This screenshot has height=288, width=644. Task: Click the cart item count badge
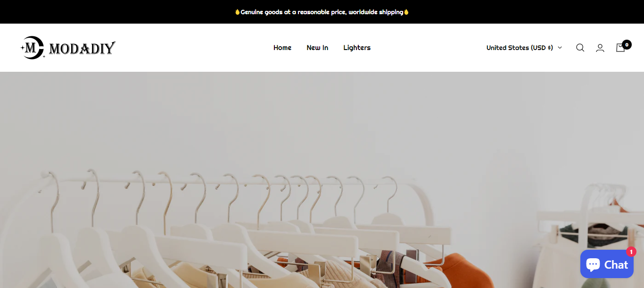[x=627, y=44]
